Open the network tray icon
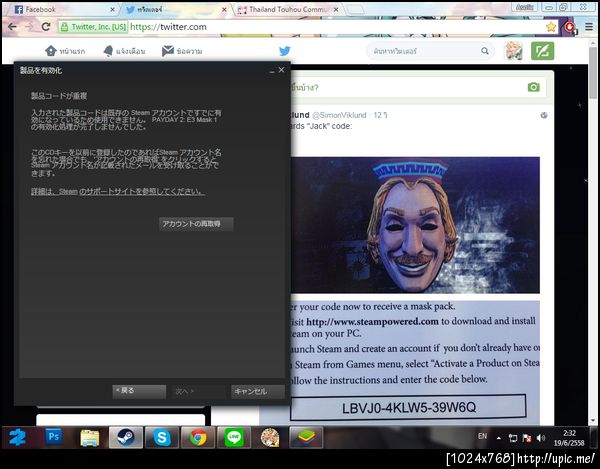Viewport: 600px width, 469px height. click(513, 438)
